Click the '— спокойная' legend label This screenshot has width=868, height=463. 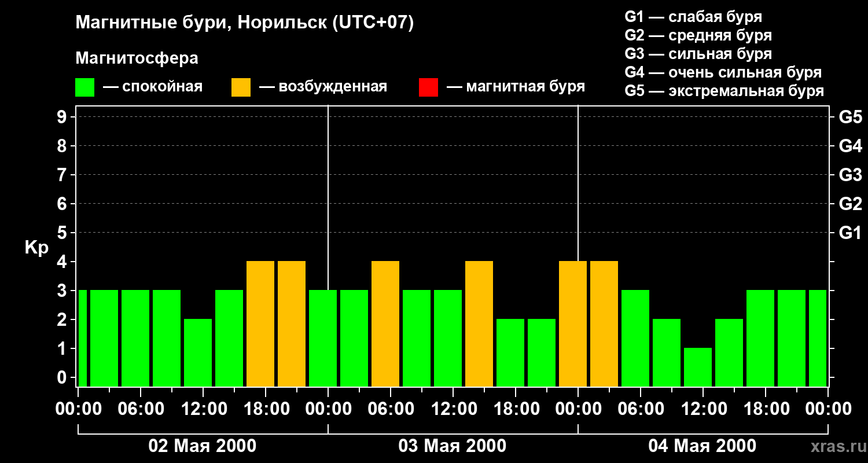[x=153, y=87]
